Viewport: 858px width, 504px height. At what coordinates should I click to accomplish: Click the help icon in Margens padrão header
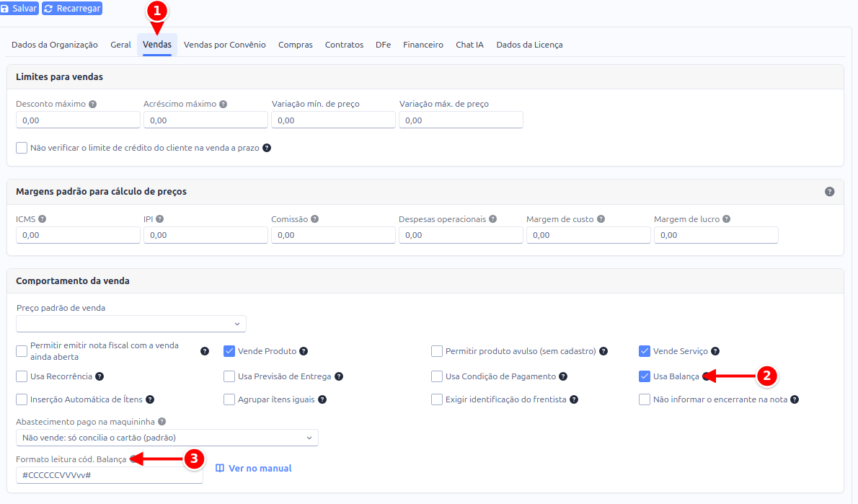[830, 192]
